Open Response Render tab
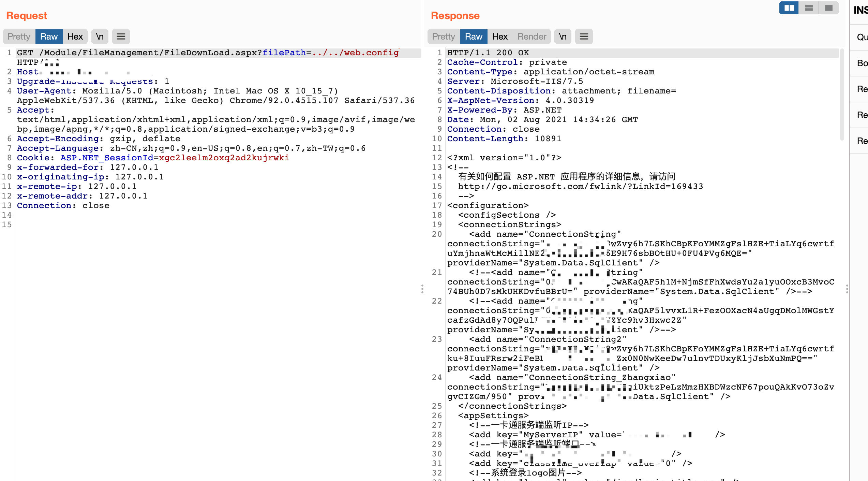Screen dimensions: 868x481 [x=532, y=37]
